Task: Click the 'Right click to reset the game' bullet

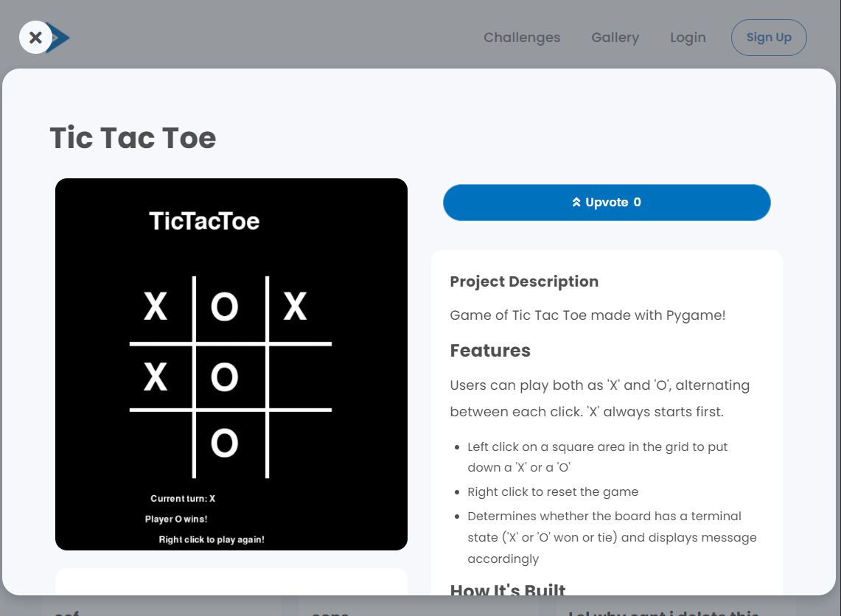Action: click(x=553, y=492)
